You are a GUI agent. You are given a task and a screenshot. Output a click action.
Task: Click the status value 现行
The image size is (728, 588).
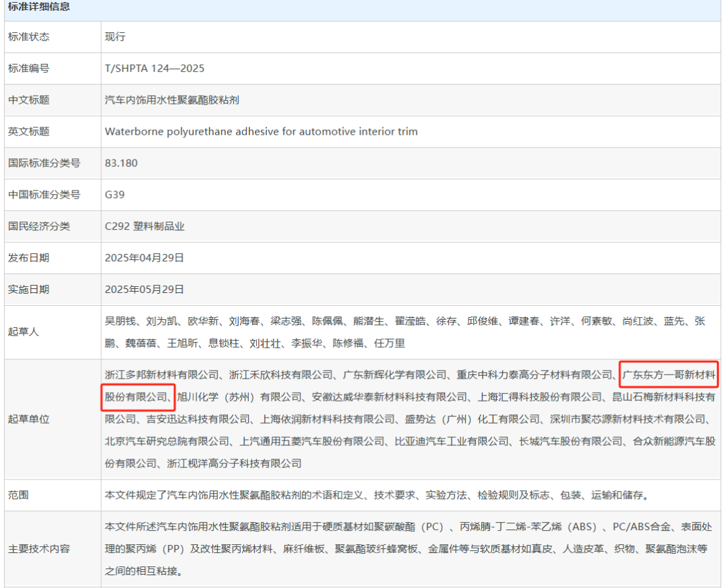(115, 37)
